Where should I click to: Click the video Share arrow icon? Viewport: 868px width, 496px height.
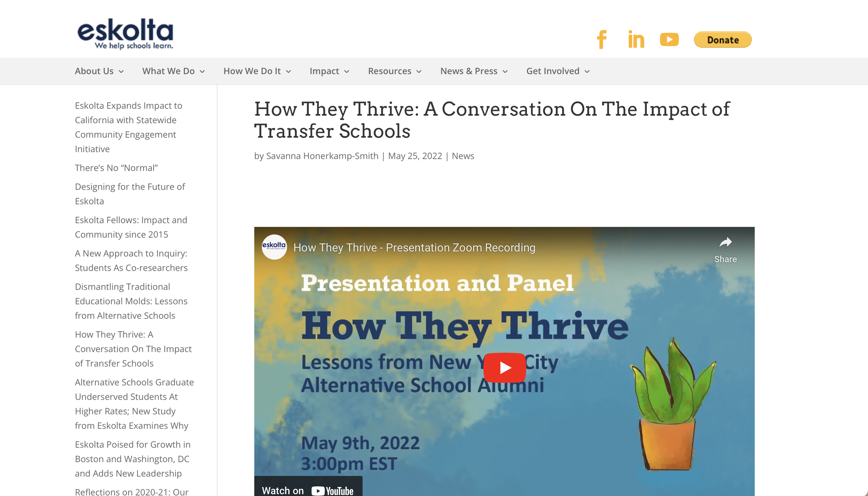pyautogui.click(x=725, y=242)
